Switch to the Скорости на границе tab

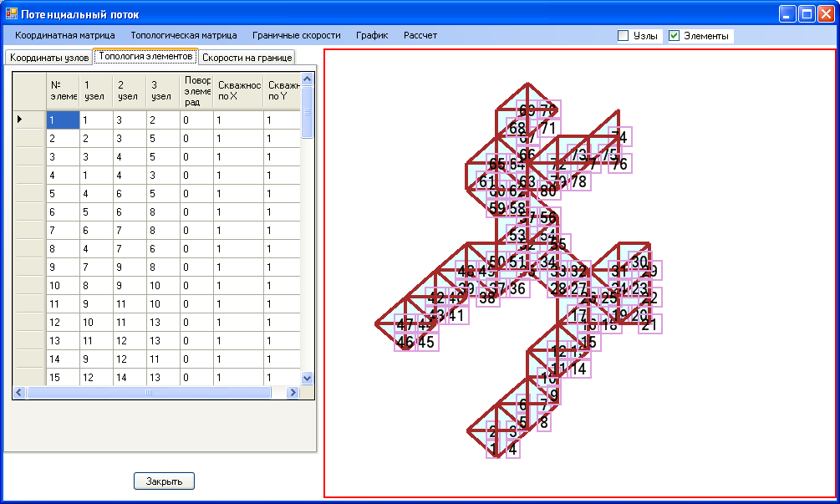pyautogui.click(x=247, y=58)
